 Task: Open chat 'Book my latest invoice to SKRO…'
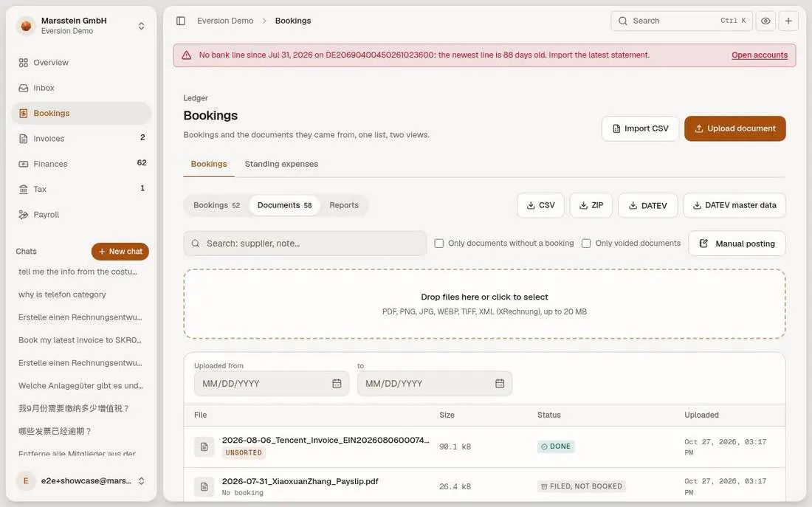click(x=80, y=339)
